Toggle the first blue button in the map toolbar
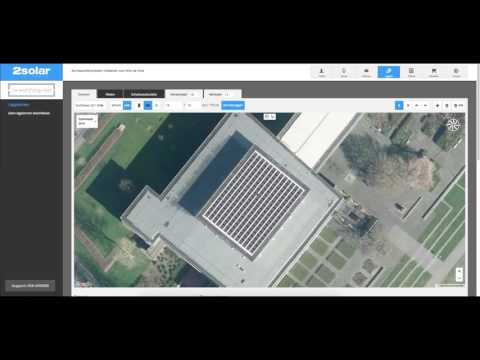 127,106
